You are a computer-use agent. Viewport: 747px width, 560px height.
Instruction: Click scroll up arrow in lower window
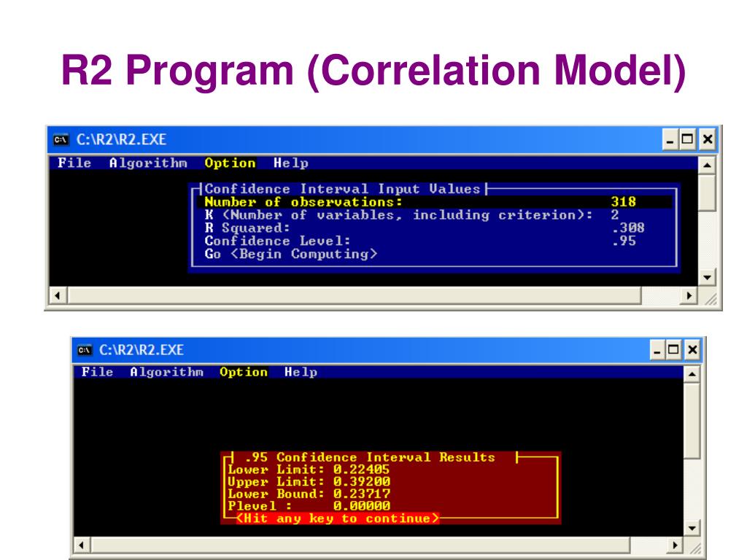[692, 374]
